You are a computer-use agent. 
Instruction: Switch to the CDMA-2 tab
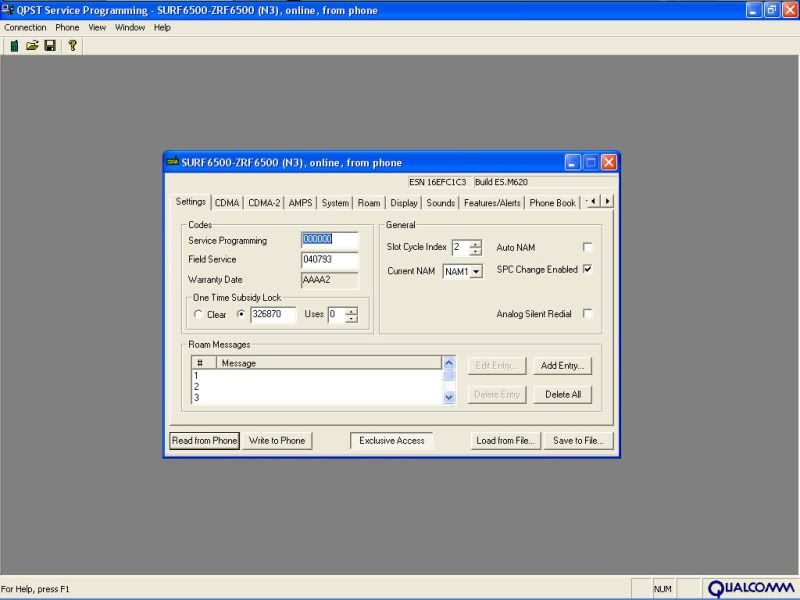pos(264,203)
